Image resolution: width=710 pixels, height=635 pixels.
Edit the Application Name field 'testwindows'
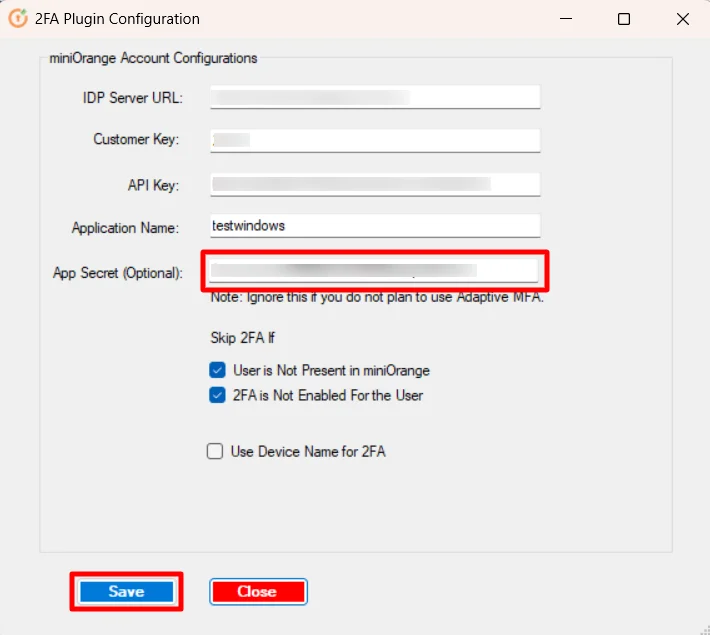375,226
